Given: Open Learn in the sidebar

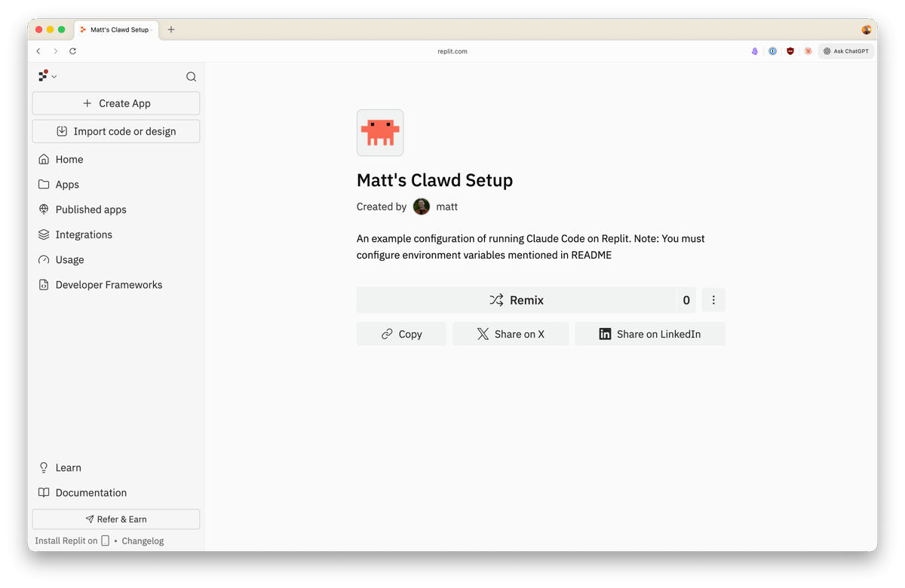Looking at the screenshot, I should tap(116, 467).
